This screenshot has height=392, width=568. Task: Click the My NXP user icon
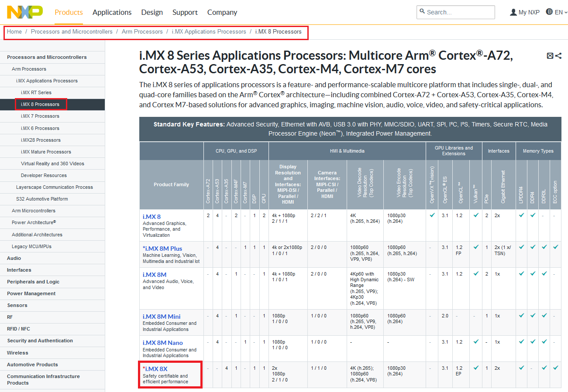(x=513, y=12)
